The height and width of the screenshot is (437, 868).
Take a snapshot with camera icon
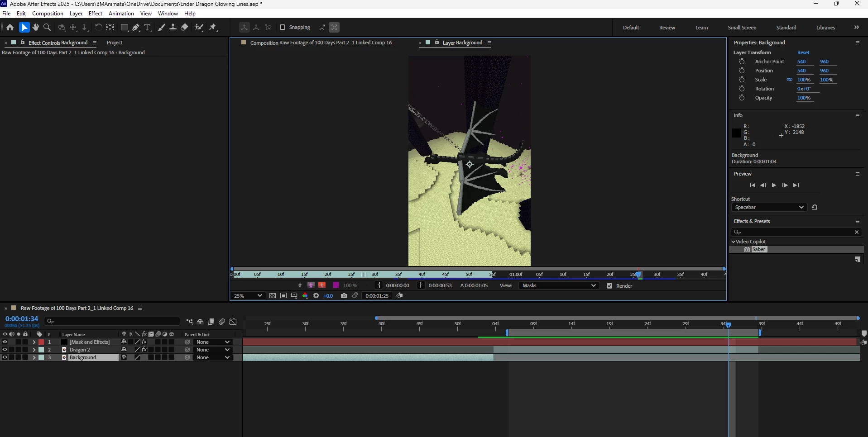click(x=344, y=296)
